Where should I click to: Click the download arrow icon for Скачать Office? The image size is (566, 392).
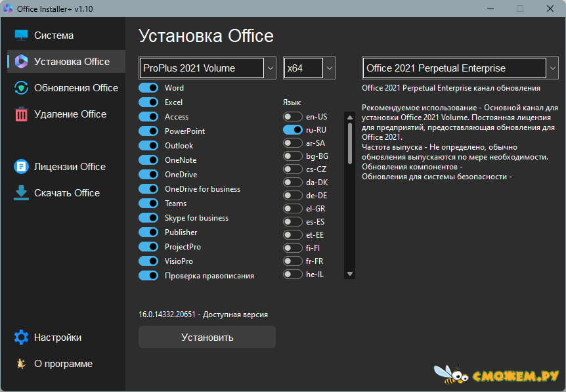[21, 193]
